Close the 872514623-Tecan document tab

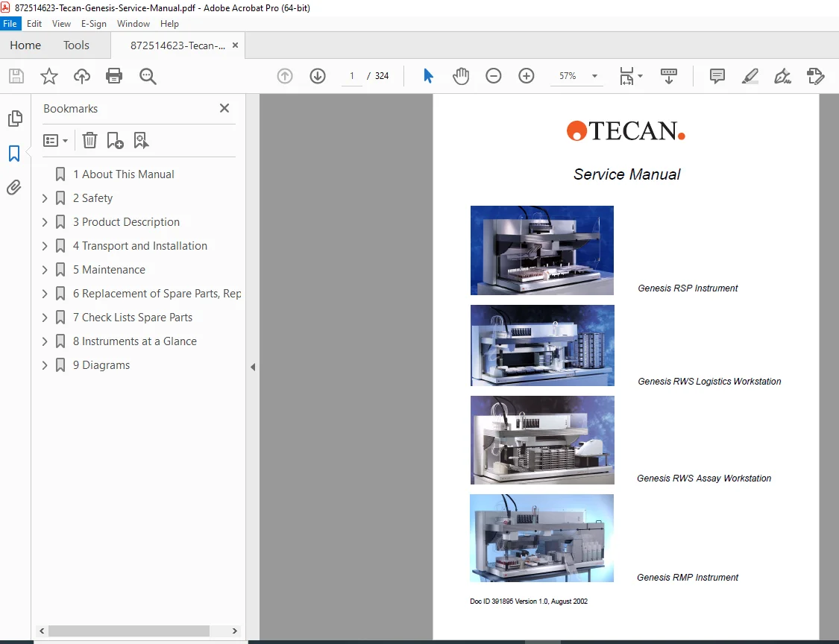coord(235,45)
